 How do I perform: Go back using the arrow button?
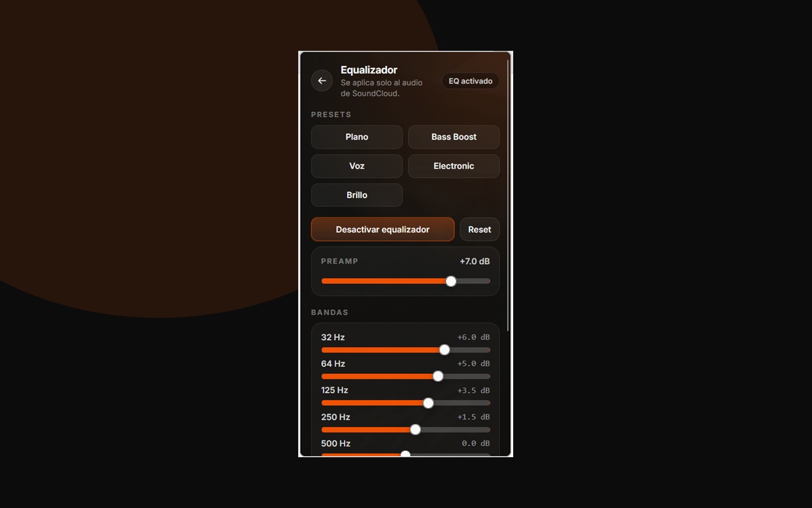(322, 81)
